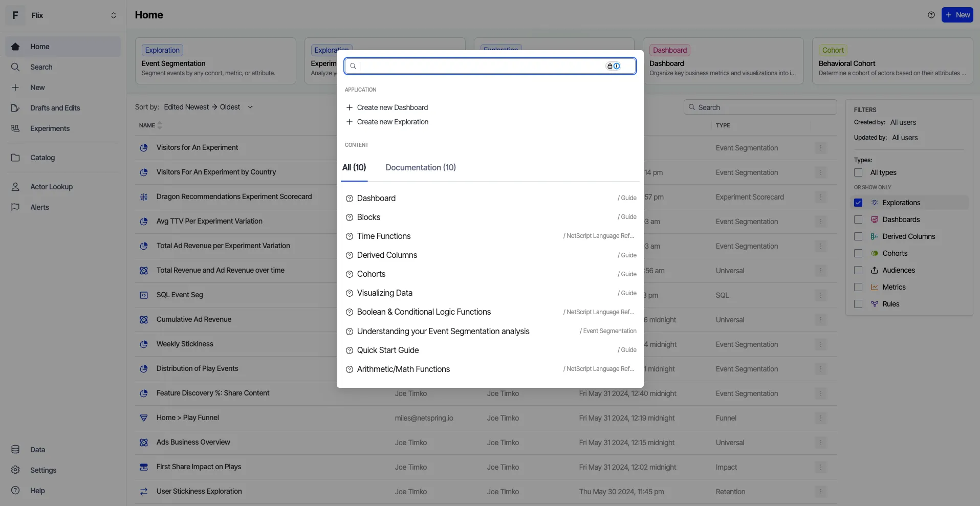Screen dimensions: 980x506
Task: Open the Alerts flag icon
Action: 15,207
